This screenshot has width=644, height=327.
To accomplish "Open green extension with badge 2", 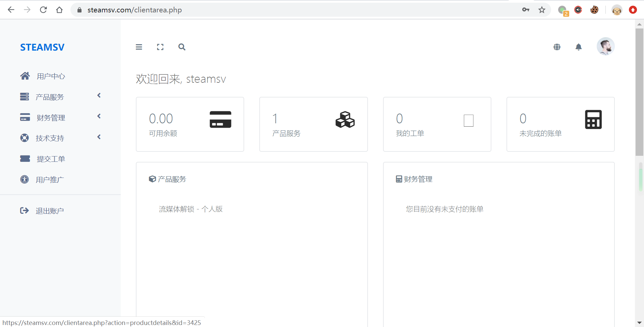I will 563,11.
